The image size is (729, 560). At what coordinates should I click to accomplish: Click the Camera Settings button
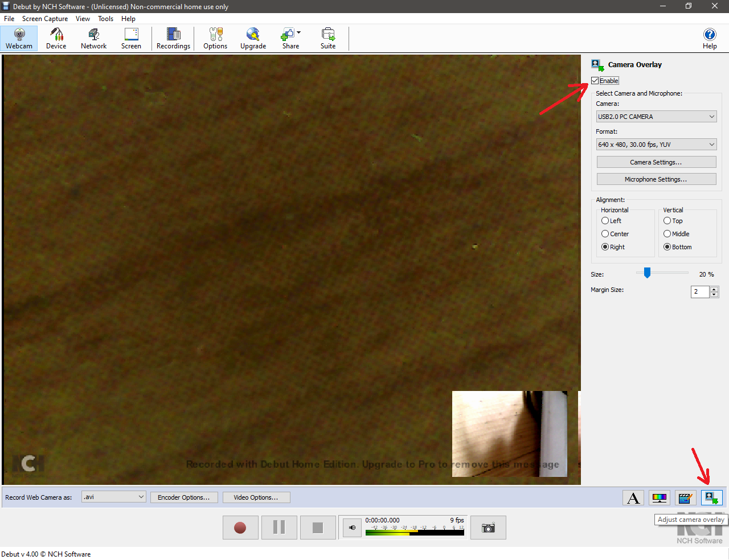pyautogui.click(x=656, y=162)
